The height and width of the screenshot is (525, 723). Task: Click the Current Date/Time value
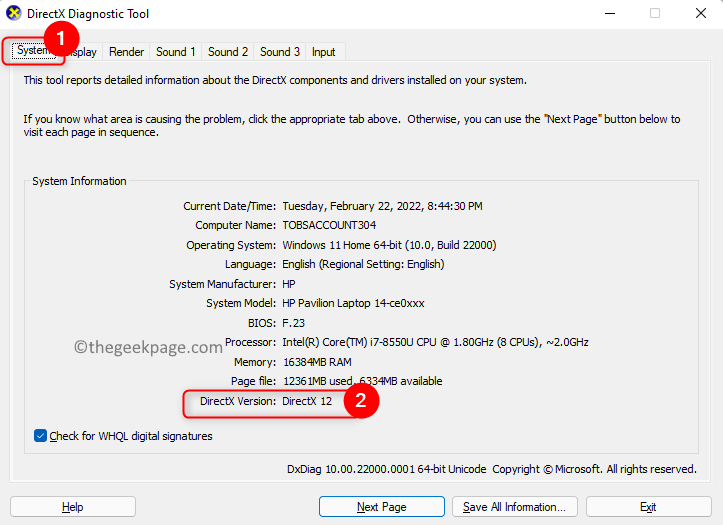point(382,206)
